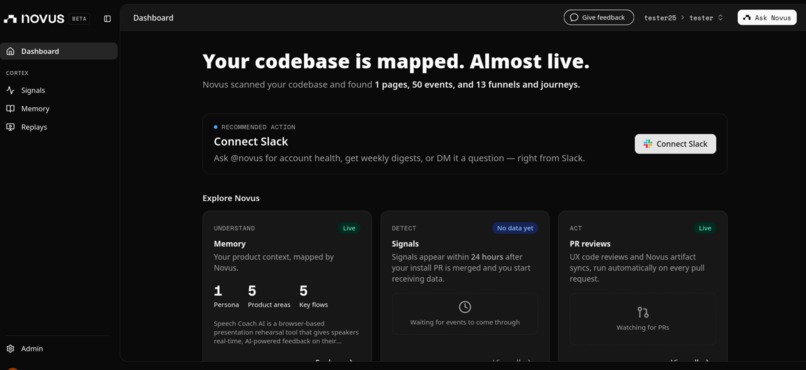
Task: Click the 5 Key flows stat
Action: click(314, 297)
